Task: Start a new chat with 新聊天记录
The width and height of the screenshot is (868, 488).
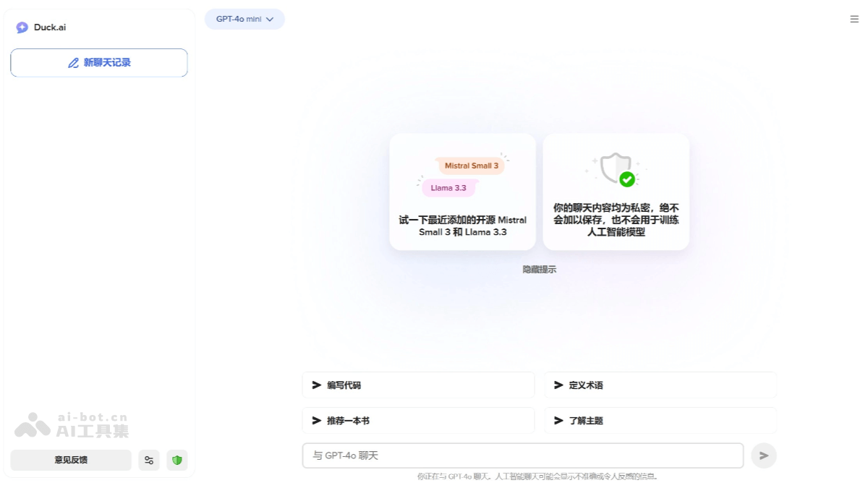Action: [x=98, y=63]
